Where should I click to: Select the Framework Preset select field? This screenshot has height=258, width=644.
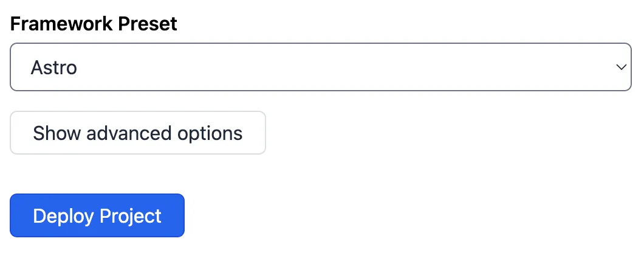(320, 67)
